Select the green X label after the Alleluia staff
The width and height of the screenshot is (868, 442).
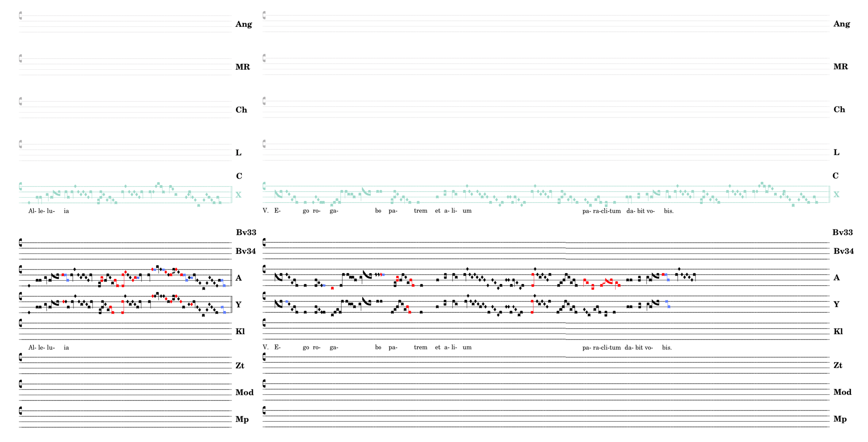(x=238, y=195)
